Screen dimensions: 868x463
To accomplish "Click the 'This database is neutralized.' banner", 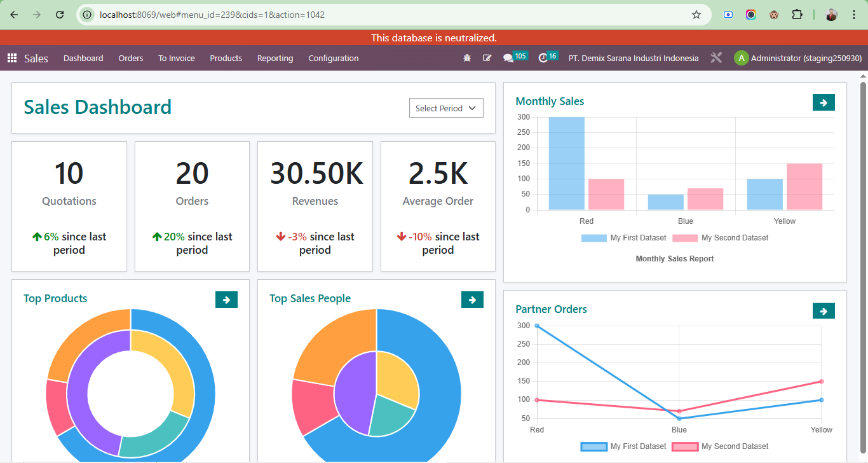I will 434,38.
